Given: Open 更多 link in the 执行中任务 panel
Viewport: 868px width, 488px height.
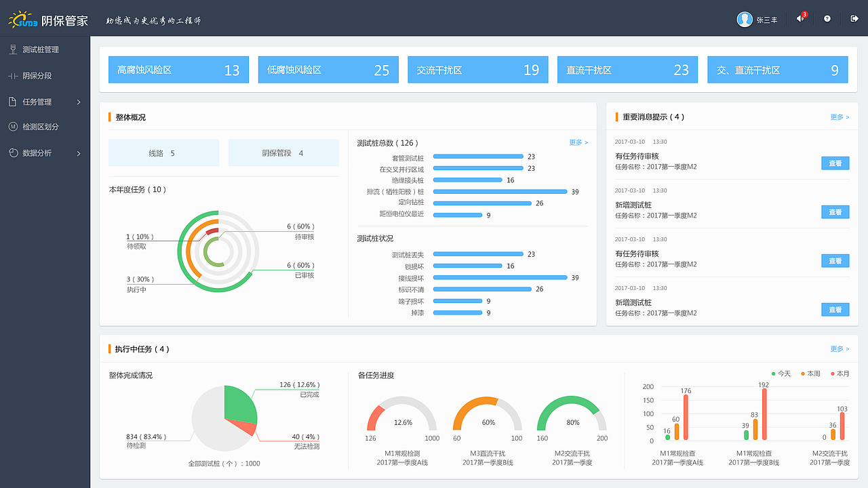Looking at the screenshot, I should pyautogui.click(x=838, y=348).
